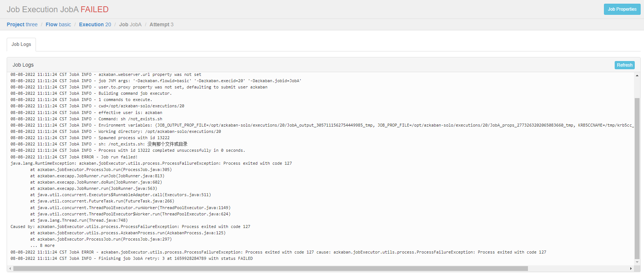Select the Job Logs tab
This screenshot has height=275, width=644.
21,44
